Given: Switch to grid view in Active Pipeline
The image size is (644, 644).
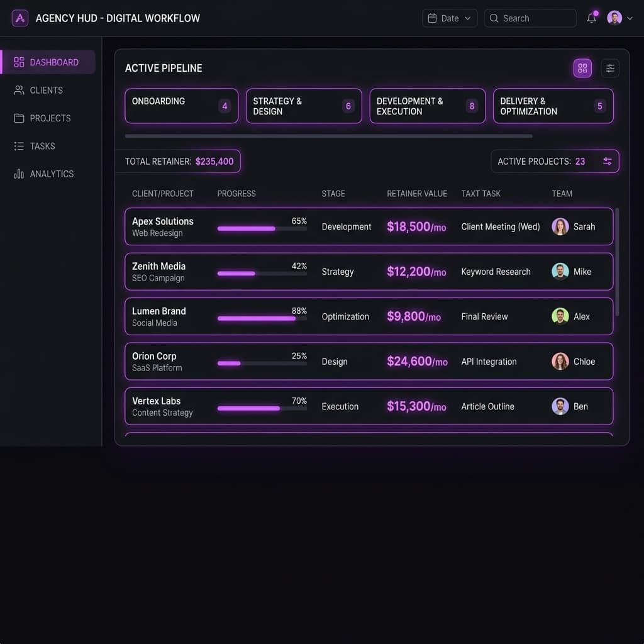Looking at the screenshot, I should tap(582, 68).
